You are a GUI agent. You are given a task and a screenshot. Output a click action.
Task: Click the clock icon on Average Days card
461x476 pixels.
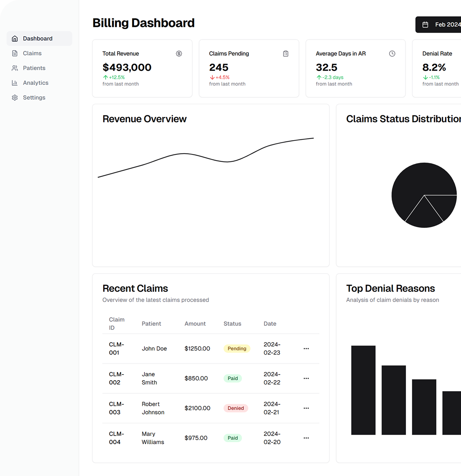click(x=392, y=54)
